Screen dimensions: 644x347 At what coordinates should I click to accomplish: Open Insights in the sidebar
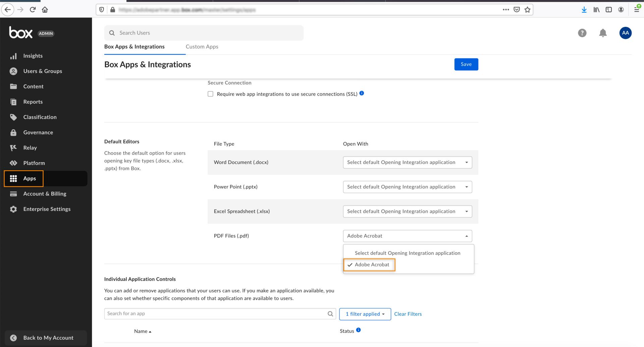33,56
